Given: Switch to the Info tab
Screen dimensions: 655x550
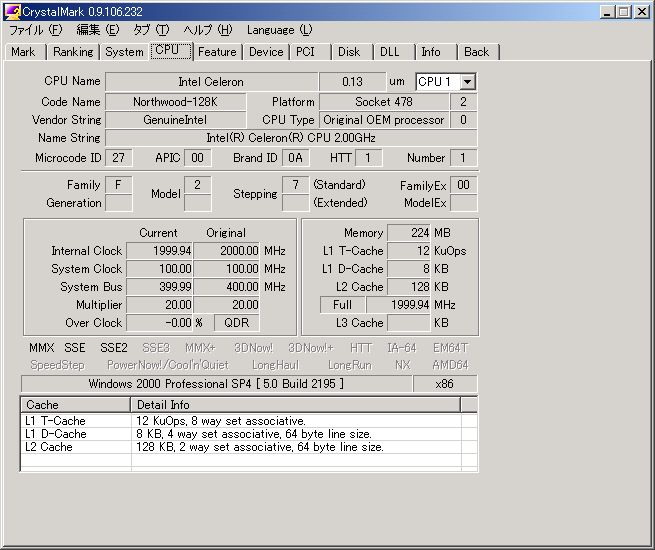Looking at the screenshot, I should pyautogui.click(x=436, y=52).
